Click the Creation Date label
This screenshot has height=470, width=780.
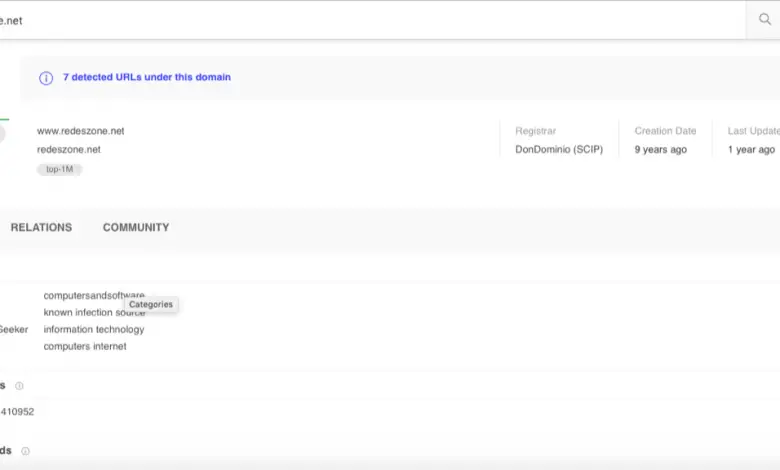(665, 131)
